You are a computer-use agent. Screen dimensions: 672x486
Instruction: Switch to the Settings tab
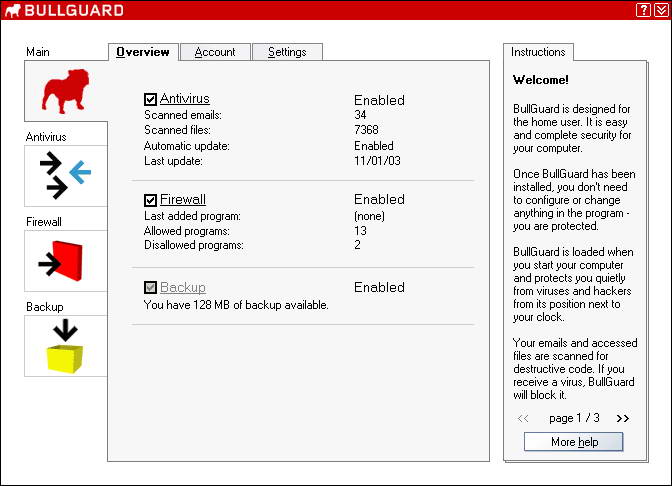click(x=287, y=52)
